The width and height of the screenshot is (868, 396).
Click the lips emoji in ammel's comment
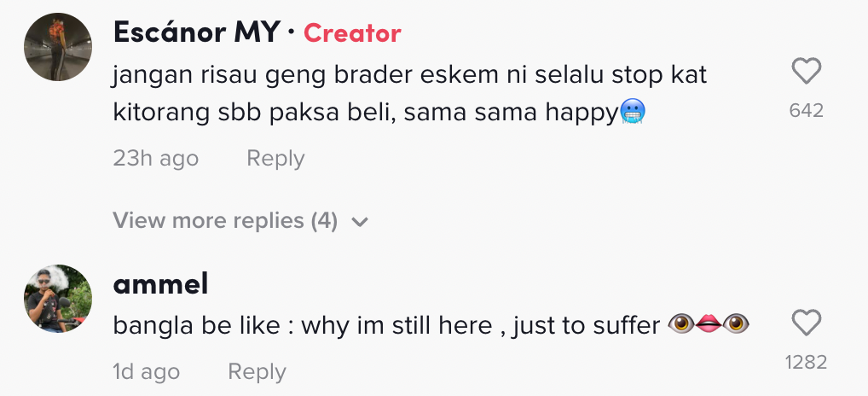(x=709, y=324)
